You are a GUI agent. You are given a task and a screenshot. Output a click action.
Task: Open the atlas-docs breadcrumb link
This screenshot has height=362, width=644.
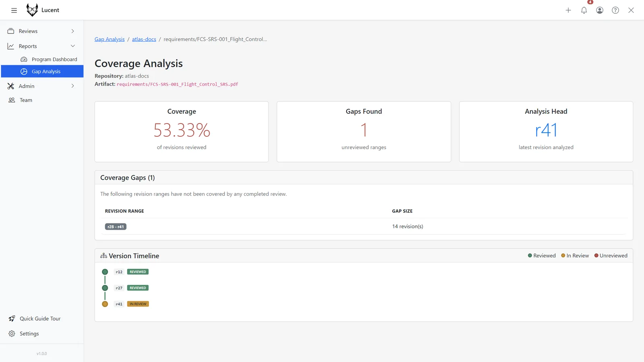point(144,39)
